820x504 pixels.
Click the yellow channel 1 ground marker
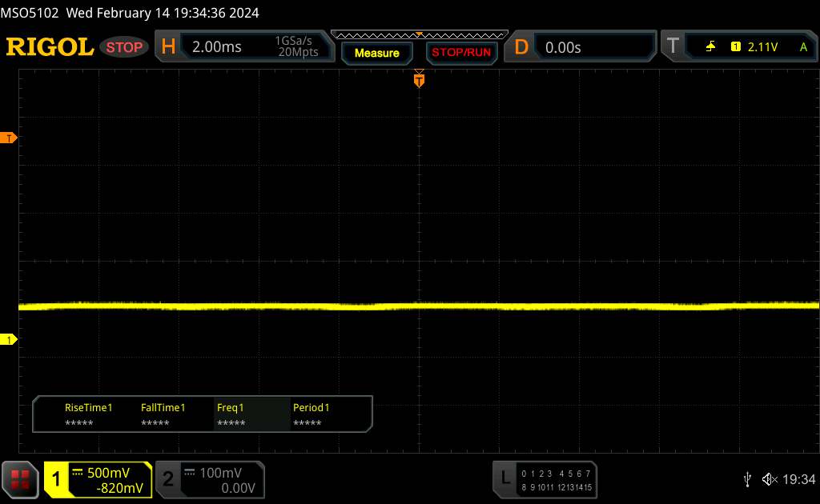(10, 340)
